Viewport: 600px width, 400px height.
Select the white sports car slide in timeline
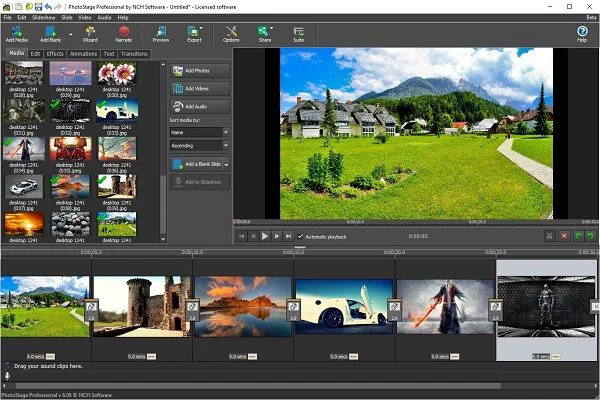[x=343, y=305]
